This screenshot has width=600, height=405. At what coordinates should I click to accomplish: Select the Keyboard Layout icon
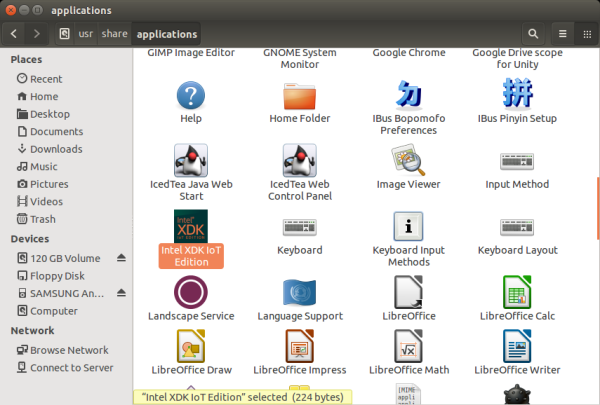tap(517, 227)
